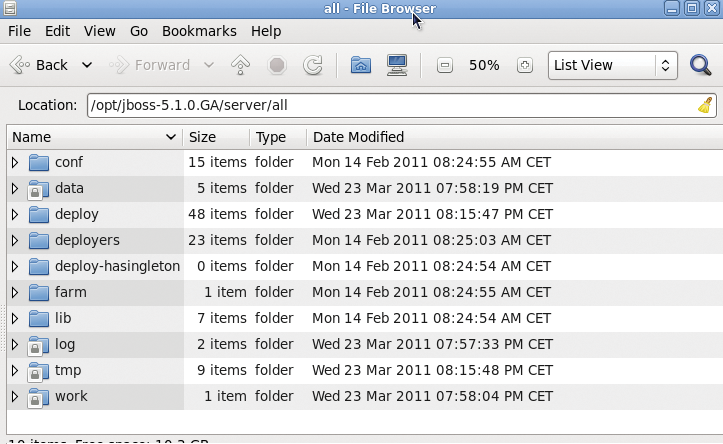Expand the log folder

[x=15, y=344]
